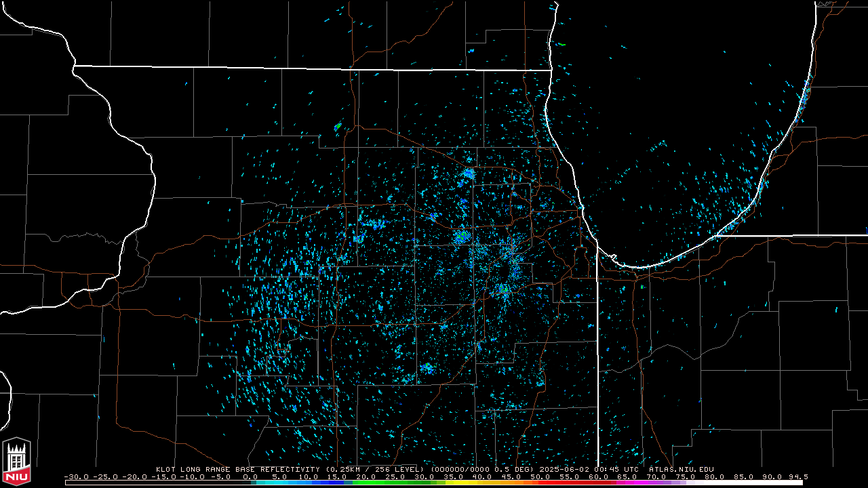Click the '2025-06-02' date stamp
This screenshot has height=488, width=868.
click(x=565, y=469)
